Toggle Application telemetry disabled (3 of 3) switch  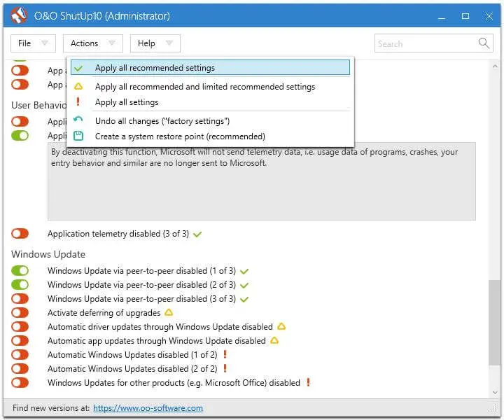pos(20,234)
